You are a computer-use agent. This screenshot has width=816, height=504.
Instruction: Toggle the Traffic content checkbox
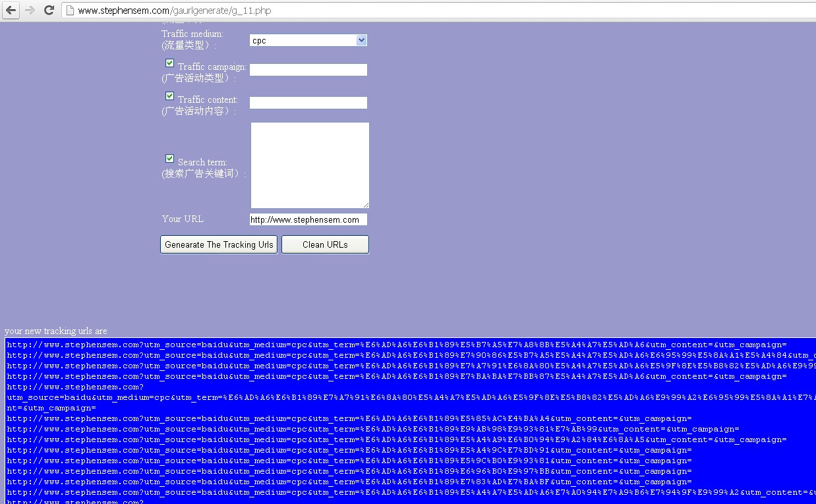(169, 96)
